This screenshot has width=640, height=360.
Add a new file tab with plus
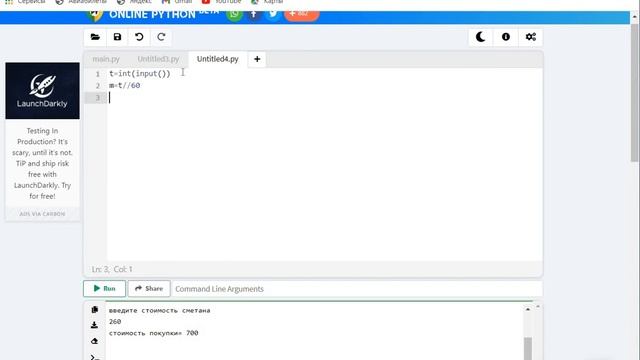[257, 59]
